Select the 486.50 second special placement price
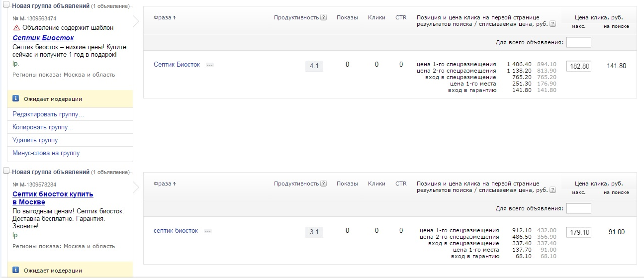This screenshot has height=278, width=644. click(x=522, y=237)
